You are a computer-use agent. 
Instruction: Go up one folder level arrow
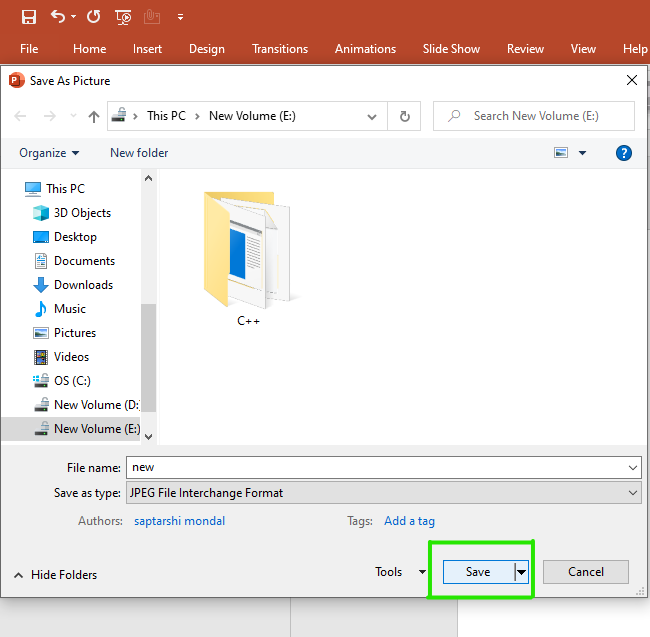pyautogui.click(x=94, y=116)
